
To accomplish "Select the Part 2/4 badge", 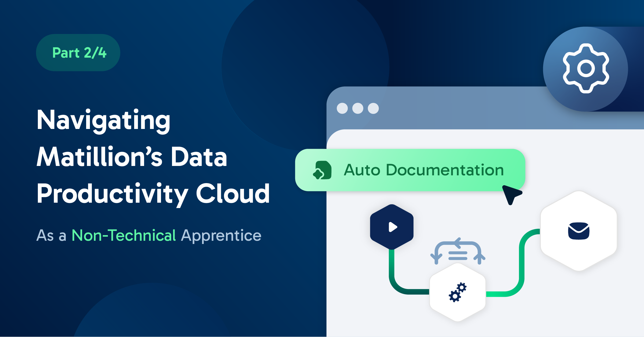I will [x=78, y=53].
